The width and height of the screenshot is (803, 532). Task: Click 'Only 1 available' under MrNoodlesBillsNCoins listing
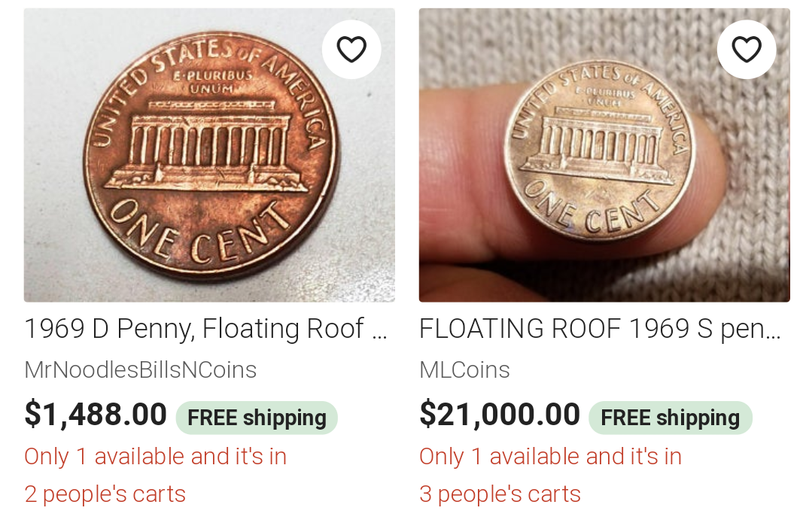point(155,457)
